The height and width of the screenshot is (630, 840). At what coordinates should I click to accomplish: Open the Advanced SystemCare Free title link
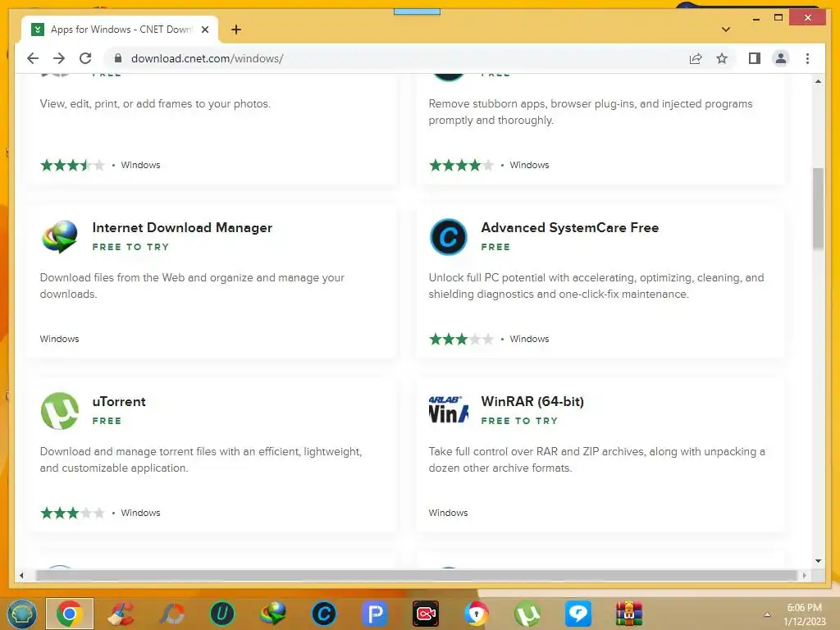[x=570, y=228]
